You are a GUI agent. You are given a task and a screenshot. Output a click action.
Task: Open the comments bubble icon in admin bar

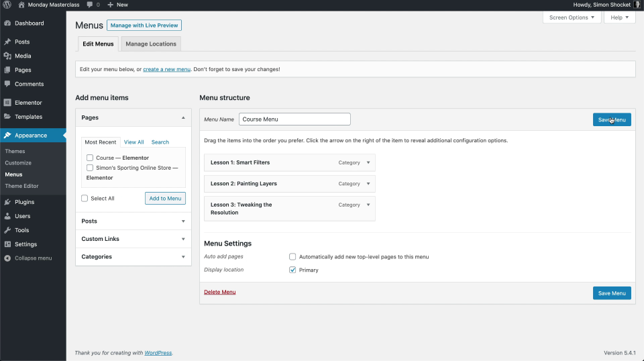pyautogui.click(x=90, y=5)
